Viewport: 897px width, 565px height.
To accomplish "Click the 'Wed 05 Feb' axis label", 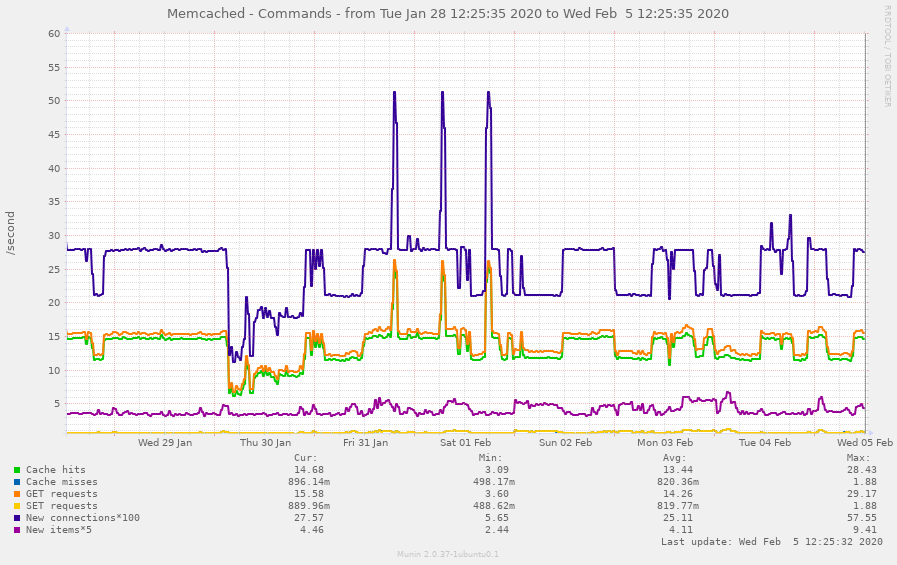I will pyautogui.click(x=864, y=443).
